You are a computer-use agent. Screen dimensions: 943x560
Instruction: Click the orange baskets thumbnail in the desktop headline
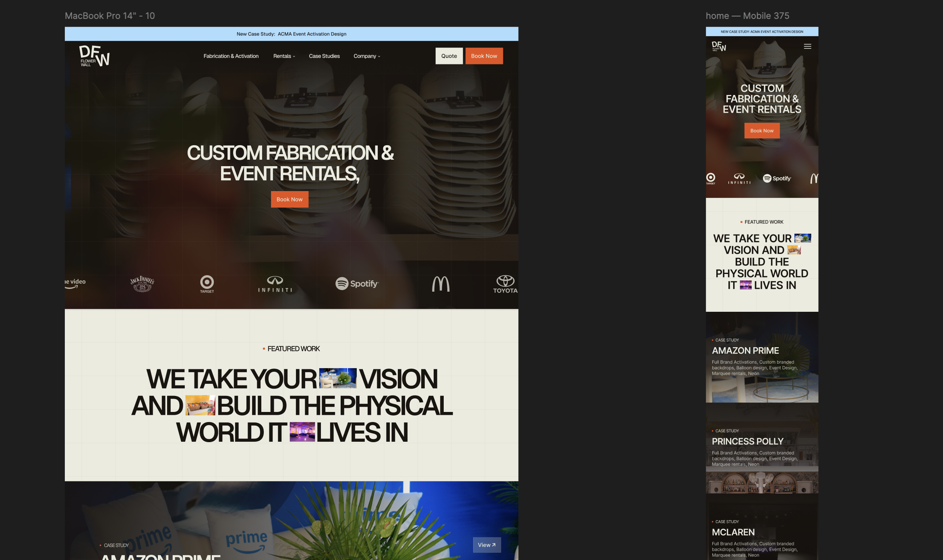click(x=200, y=405)
